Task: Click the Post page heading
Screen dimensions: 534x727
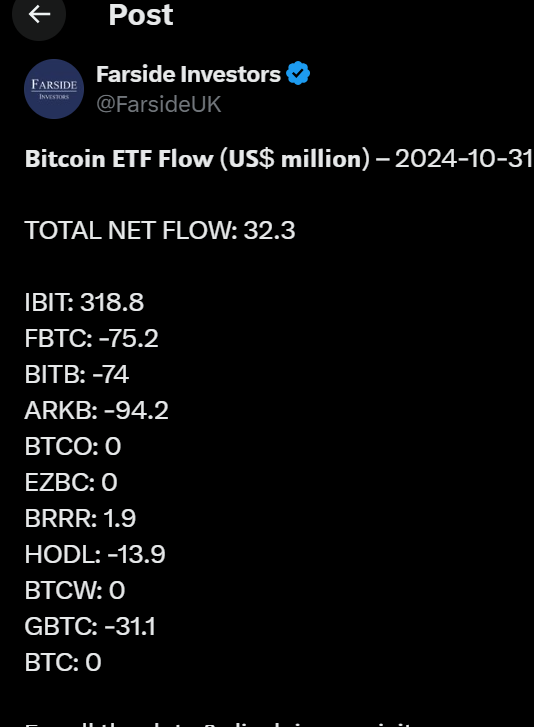Action: (140, 15)
